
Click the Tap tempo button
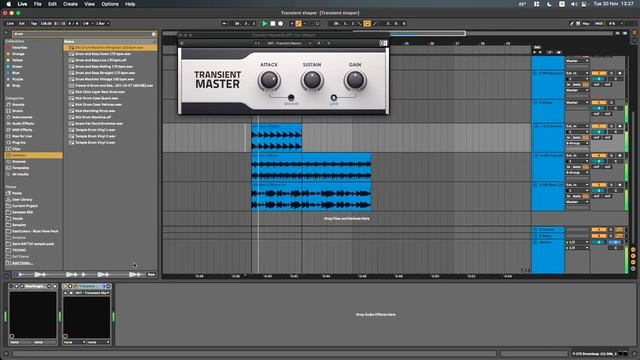click(34, 24)
